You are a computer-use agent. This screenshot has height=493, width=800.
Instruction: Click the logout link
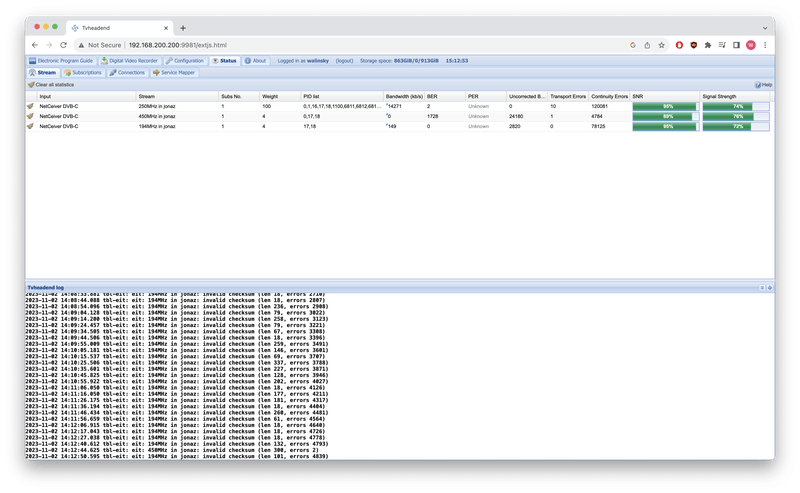click(x=344, y=61)
